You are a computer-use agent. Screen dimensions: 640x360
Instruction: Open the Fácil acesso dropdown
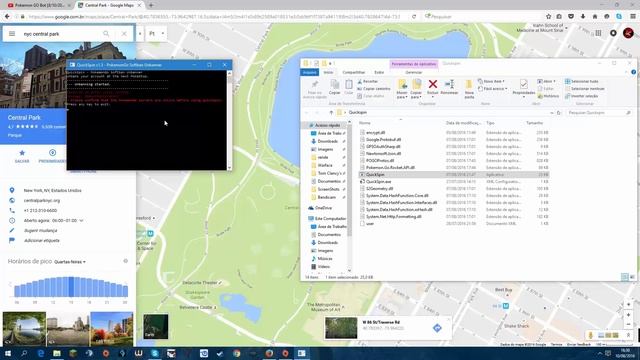(493, 89)
